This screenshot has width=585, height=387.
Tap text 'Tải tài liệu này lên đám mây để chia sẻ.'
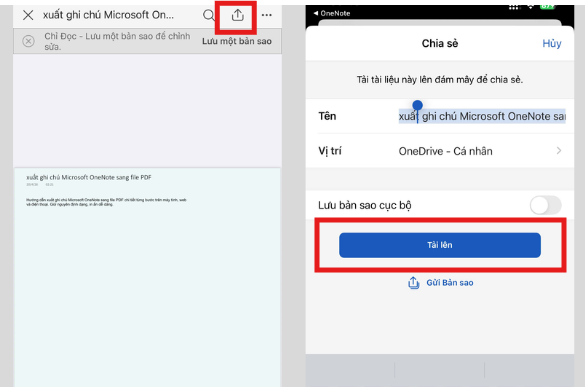[440, 79]
